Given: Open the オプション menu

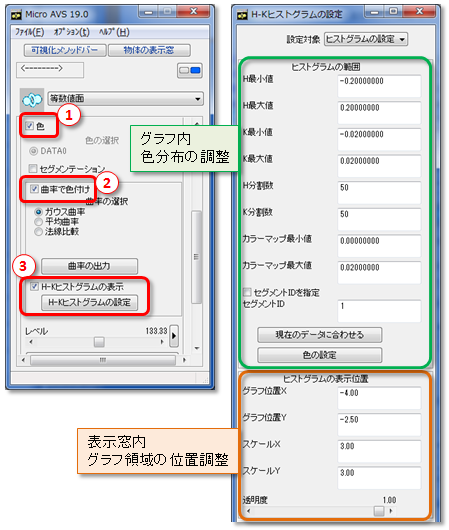Looking at the screenshot, I should tap(71, 32).
